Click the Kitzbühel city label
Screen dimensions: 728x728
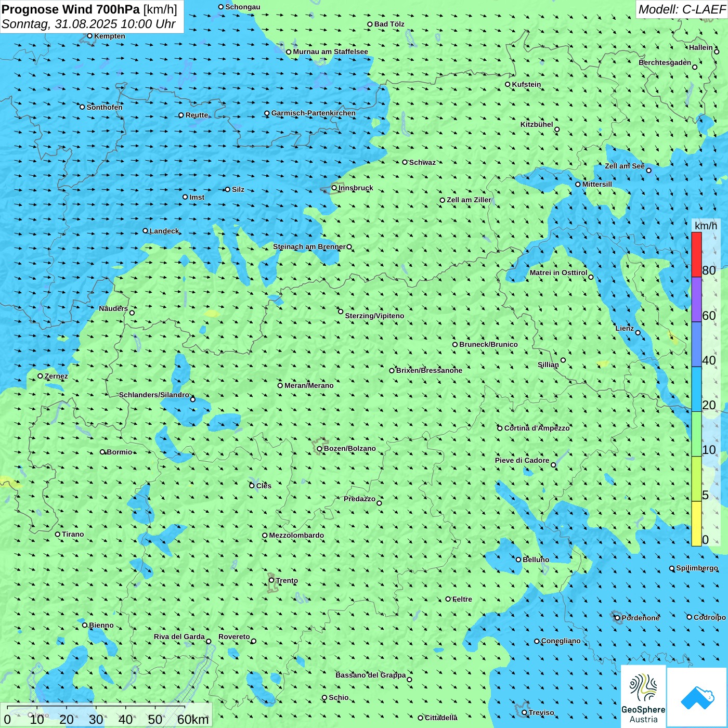(x=537, y=124)
